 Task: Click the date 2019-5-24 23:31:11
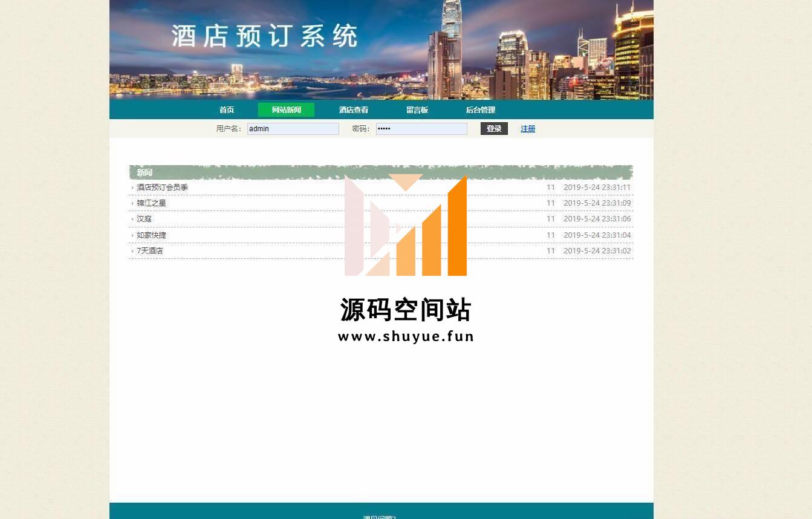point(597,188)
